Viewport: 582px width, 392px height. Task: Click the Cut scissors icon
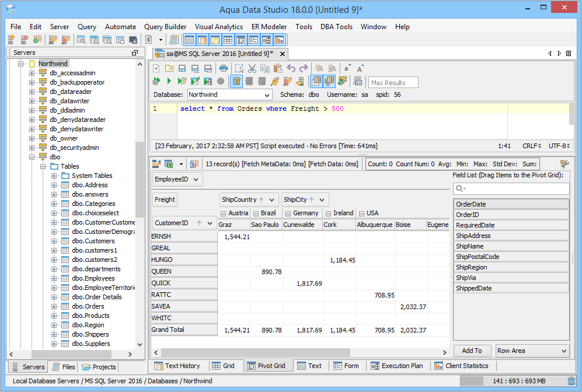click(252, 69)
